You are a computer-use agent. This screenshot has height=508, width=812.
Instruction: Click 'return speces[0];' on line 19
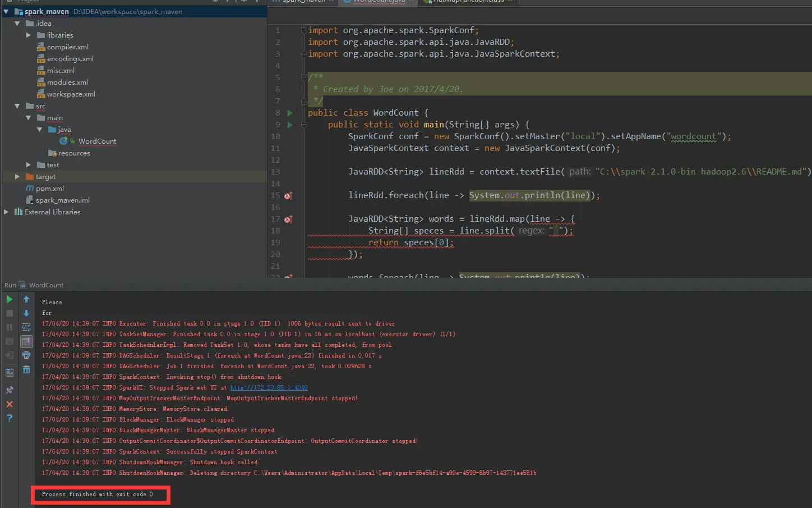coord(410,242)
